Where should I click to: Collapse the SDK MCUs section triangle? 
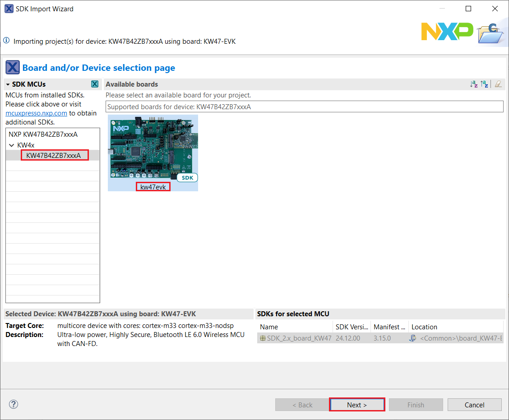tap(8, 84)
